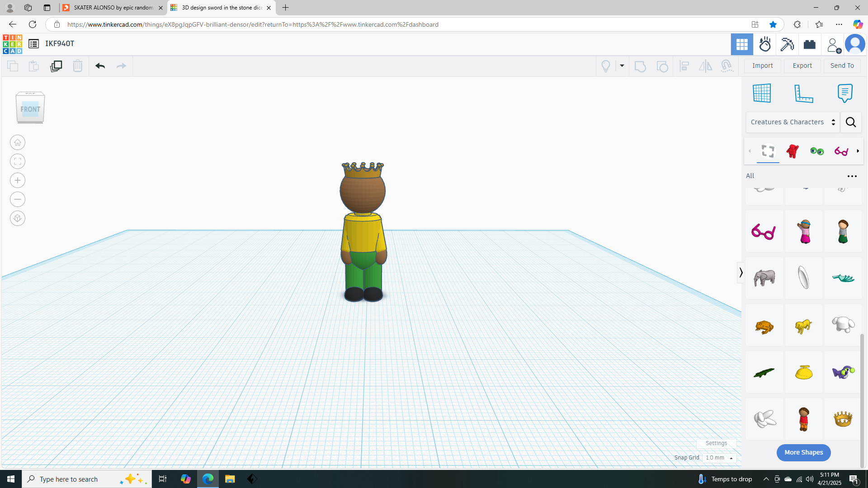
Task: Toggle orthographic perspective view cube icon
Action: pos(18,219)
